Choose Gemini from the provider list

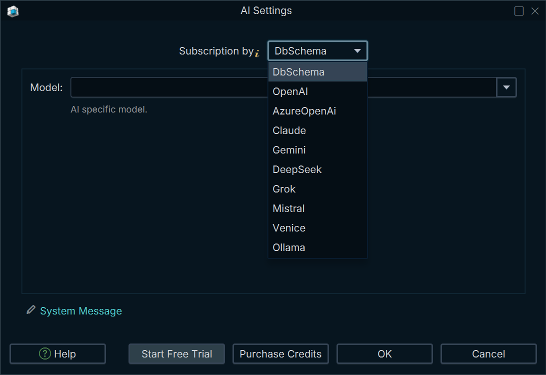[317, 150]
